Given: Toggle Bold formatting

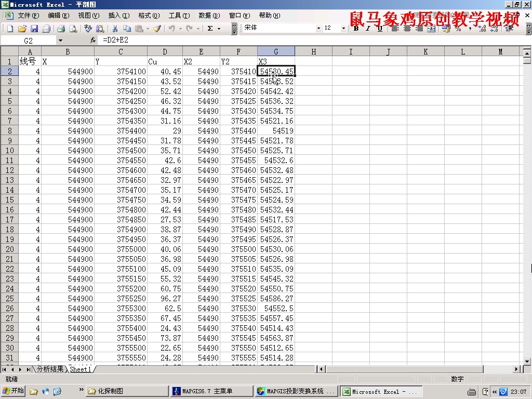Looking at the screenshot, I should (x=356, y=29).
